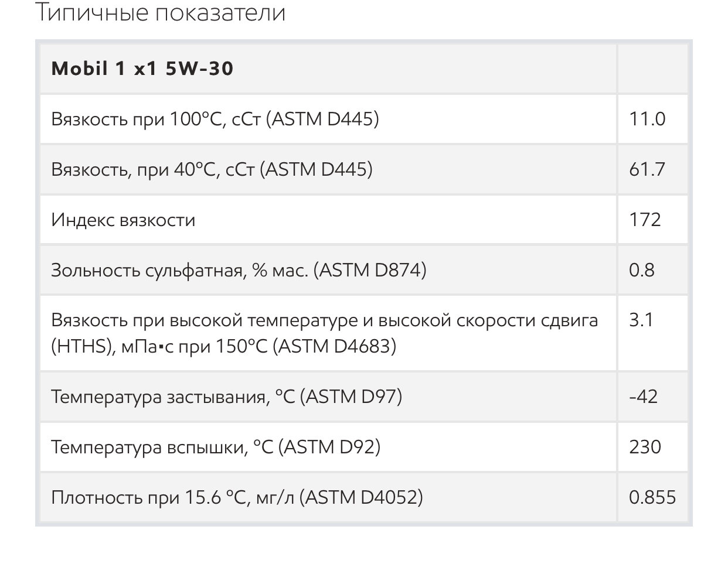
Task: Click the value 3.1
Action: (641, 321)
